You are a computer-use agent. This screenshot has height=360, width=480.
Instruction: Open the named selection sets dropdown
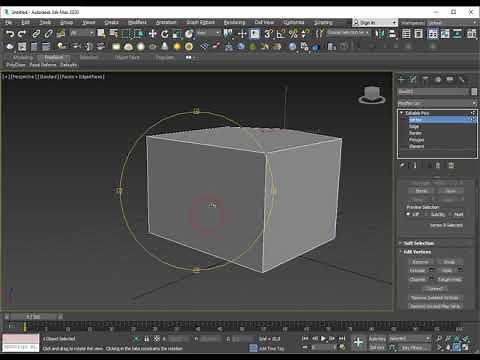[x=348, y=33]
